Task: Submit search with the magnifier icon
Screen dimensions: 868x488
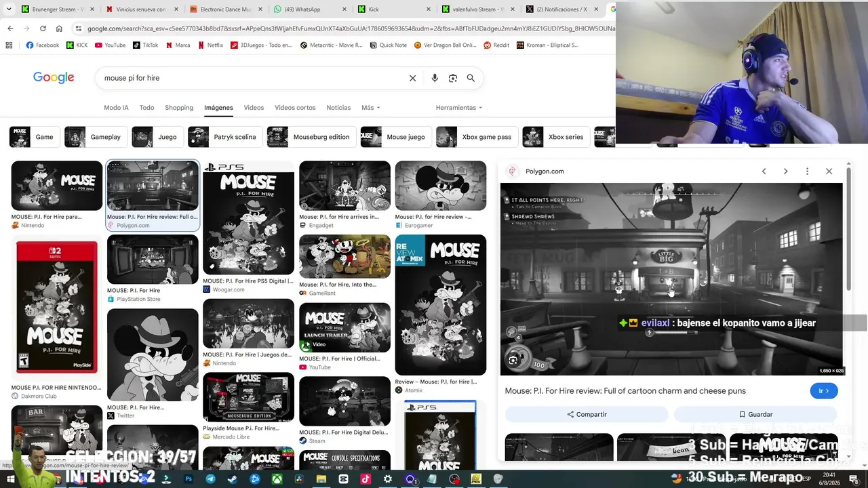Action: click(471, 78)
